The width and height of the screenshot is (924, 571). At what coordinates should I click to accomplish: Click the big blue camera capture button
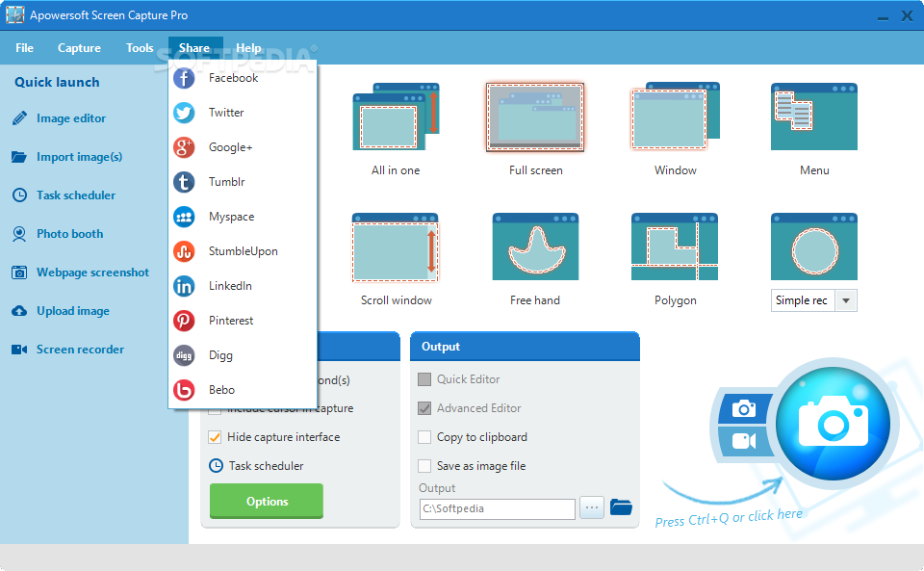(834, 423)
